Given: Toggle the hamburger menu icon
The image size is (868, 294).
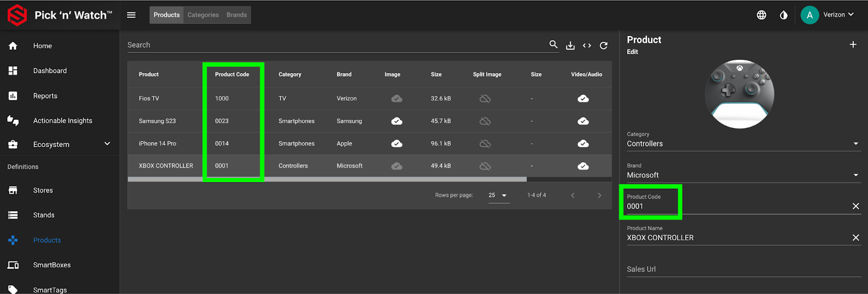Looking at the screenshot, I should [131, 15].
